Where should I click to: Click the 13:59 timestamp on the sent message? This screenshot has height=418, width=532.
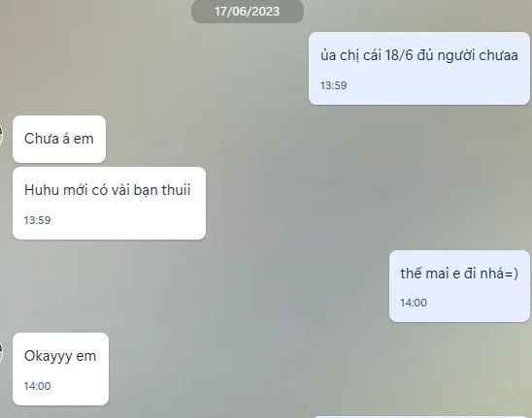334,85
